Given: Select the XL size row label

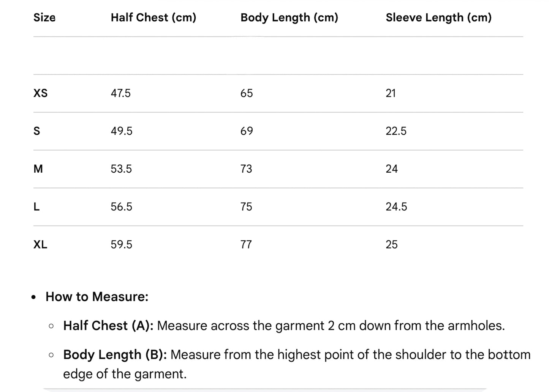Looking at the screenshot, I should 40,244.
